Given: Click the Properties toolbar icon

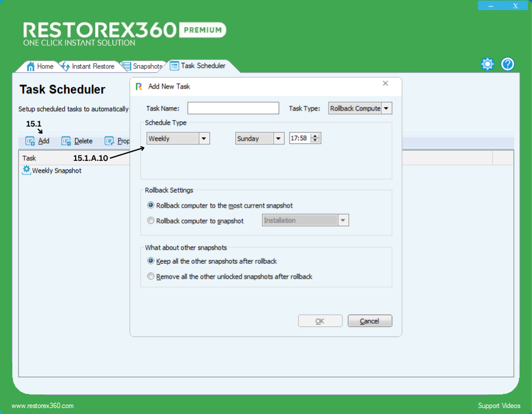Looking at the screenshot, I should pos(109,141).
